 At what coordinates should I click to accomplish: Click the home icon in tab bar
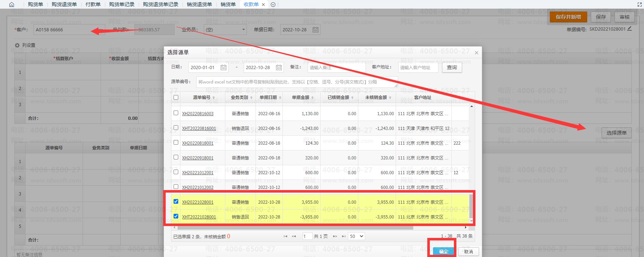(x=11, y=5)
